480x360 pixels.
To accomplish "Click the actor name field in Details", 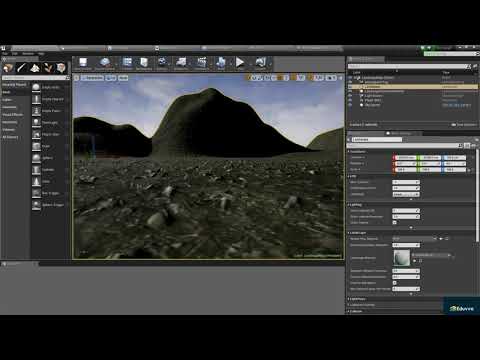I will pyautogui.click(x=377, y=140).
